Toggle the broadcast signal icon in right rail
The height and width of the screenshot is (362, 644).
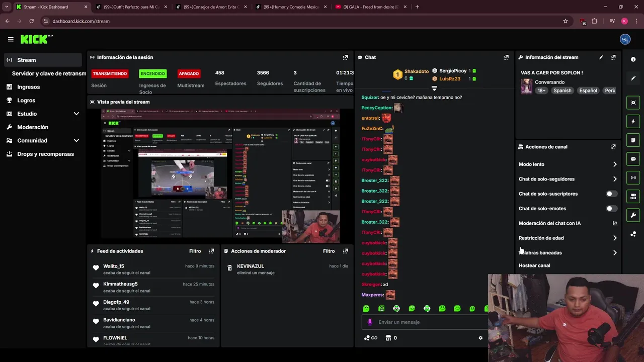tap(633, 177)
